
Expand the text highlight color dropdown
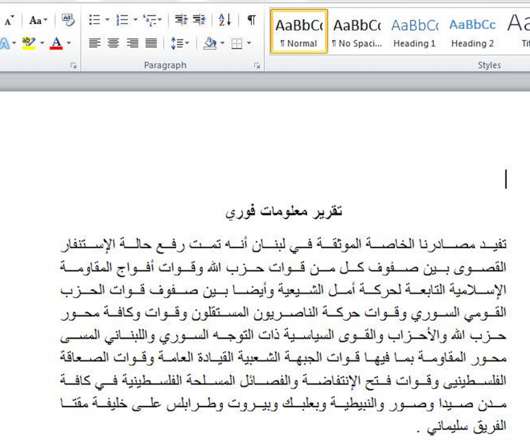tap(42, 43)
